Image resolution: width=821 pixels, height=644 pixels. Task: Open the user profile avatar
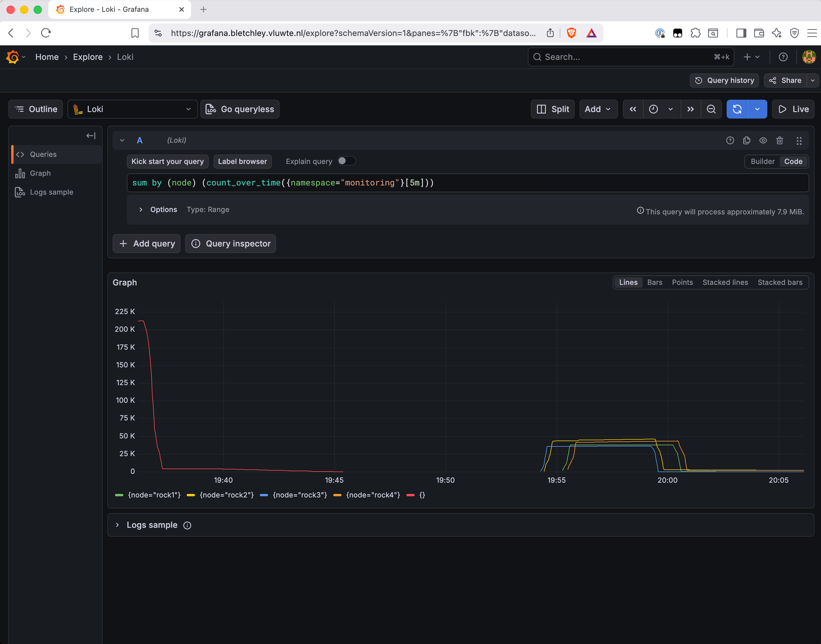pos(809,57)
